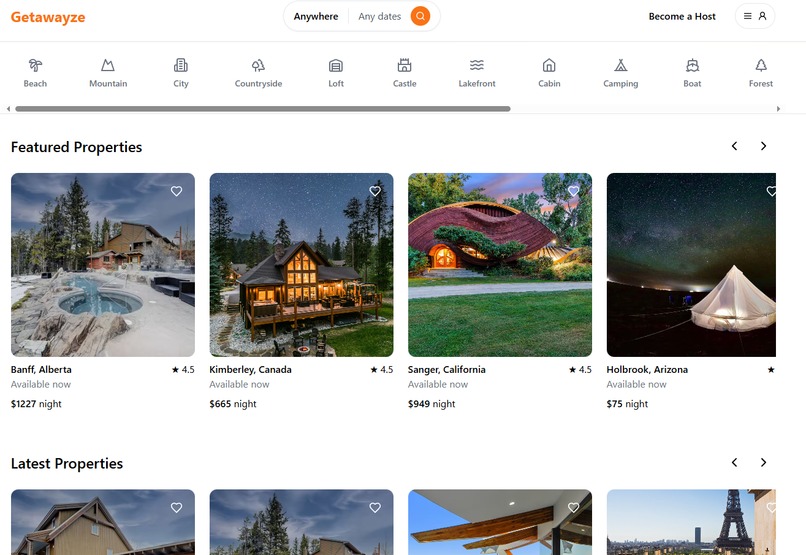The height and width of the screenshot is (555, 806).
Task: Click the $949 night price
Action: click(x=432, y=404)
